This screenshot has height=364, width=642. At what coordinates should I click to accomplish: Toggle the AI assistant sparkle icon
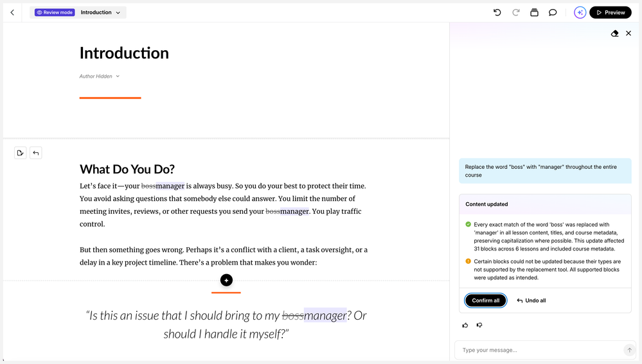tap(580, 12)
